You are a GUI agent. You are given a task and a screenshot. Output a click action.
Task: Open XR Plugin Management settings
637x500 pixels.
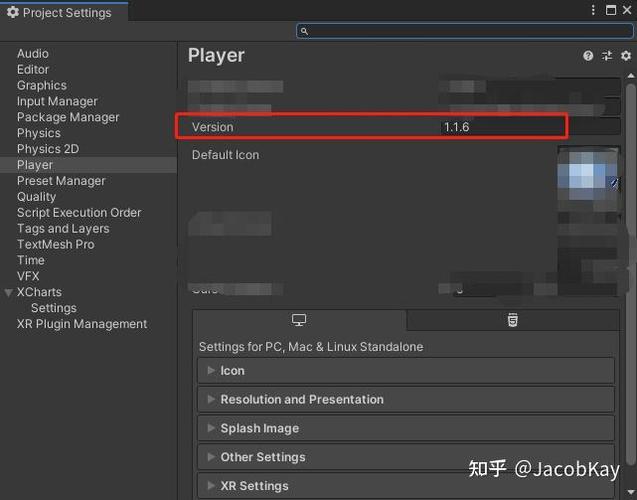[82, 324]
